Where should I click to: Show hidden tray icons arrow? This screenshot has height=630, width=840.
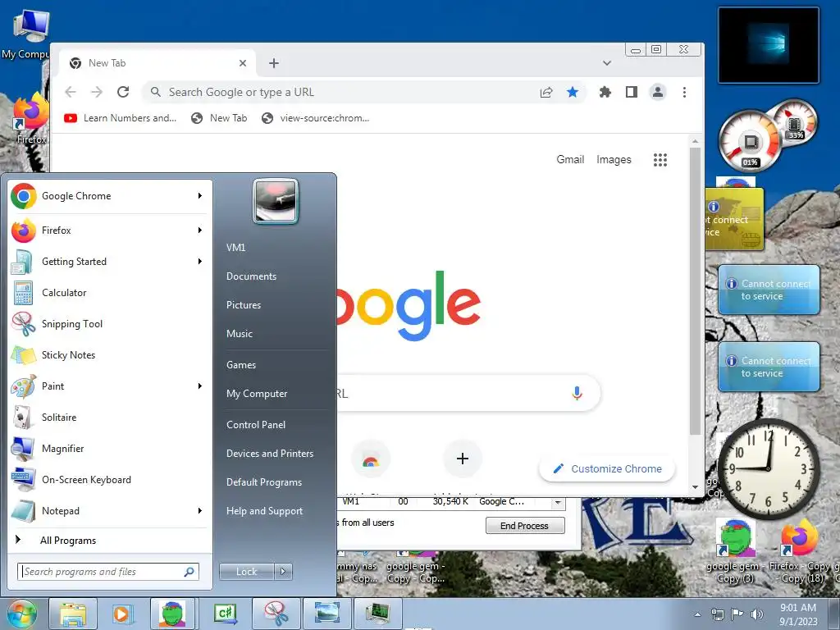[x=697, y=614]
